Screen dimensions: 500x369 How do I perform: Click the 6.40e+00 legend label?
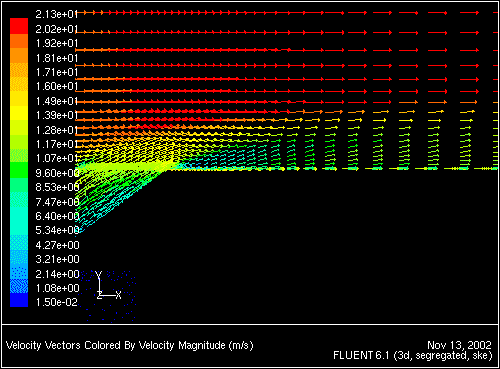click(x=57, y=216)
